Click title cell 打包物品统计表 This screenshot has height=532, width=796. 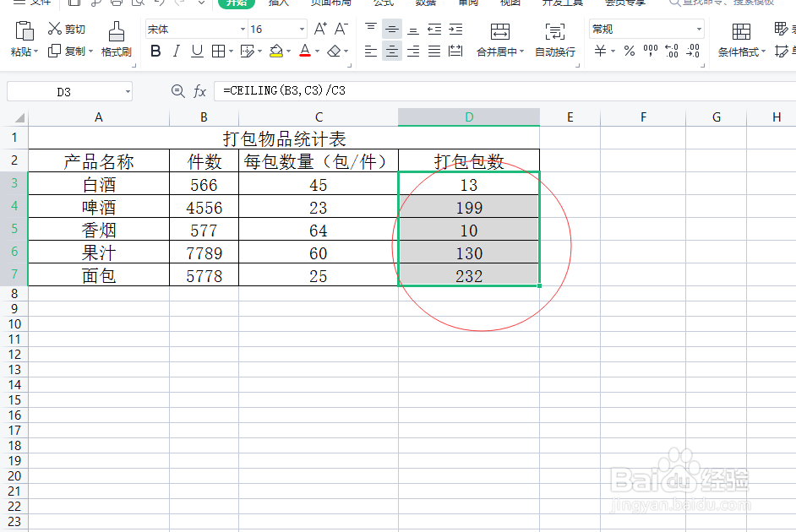284,138
